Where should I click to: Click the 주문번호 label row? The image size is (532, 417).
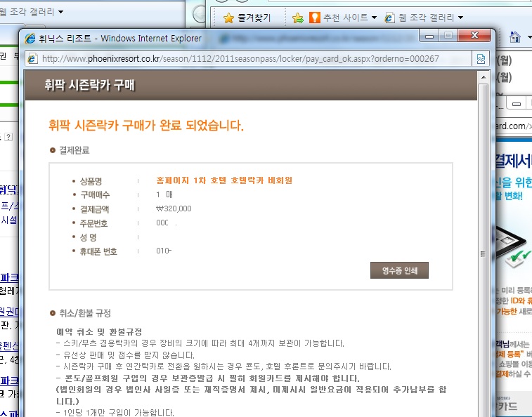(93, 223)
